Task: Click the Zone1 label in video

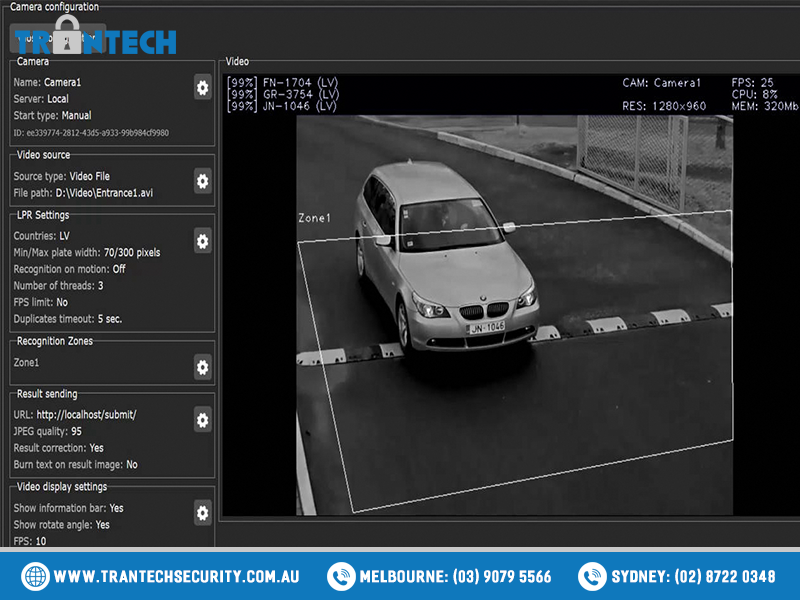Action: [314, 218]
